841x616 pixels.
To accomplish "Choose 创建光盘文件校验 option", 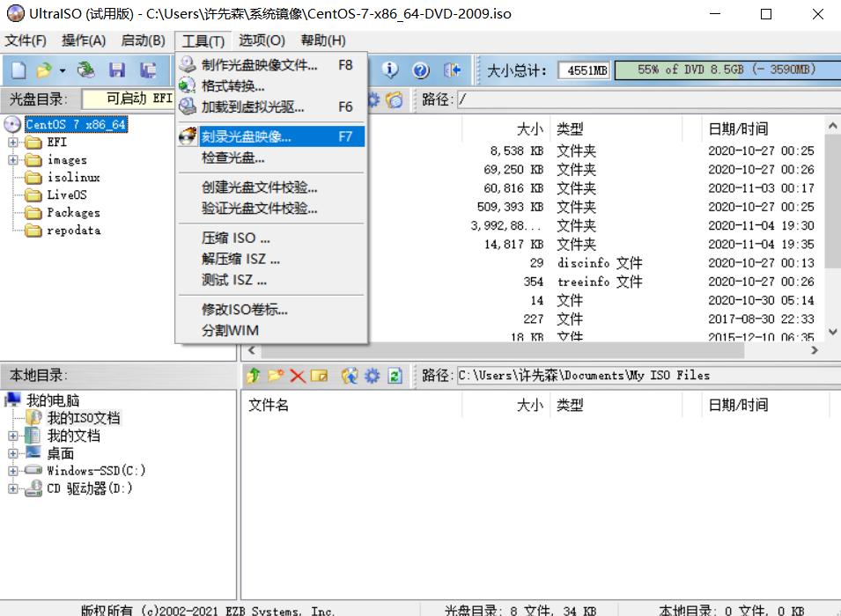I will coord(271,187).
